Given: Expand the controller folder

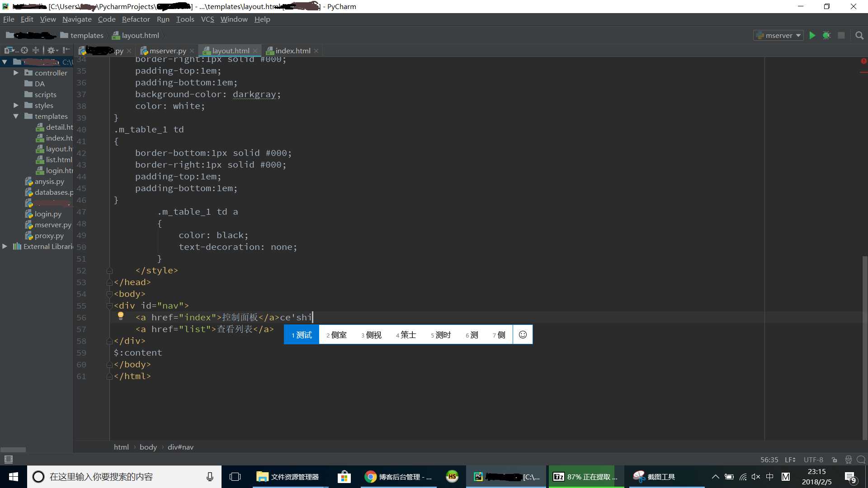Looking at the screenshot, I should click(x=16, y=73).
